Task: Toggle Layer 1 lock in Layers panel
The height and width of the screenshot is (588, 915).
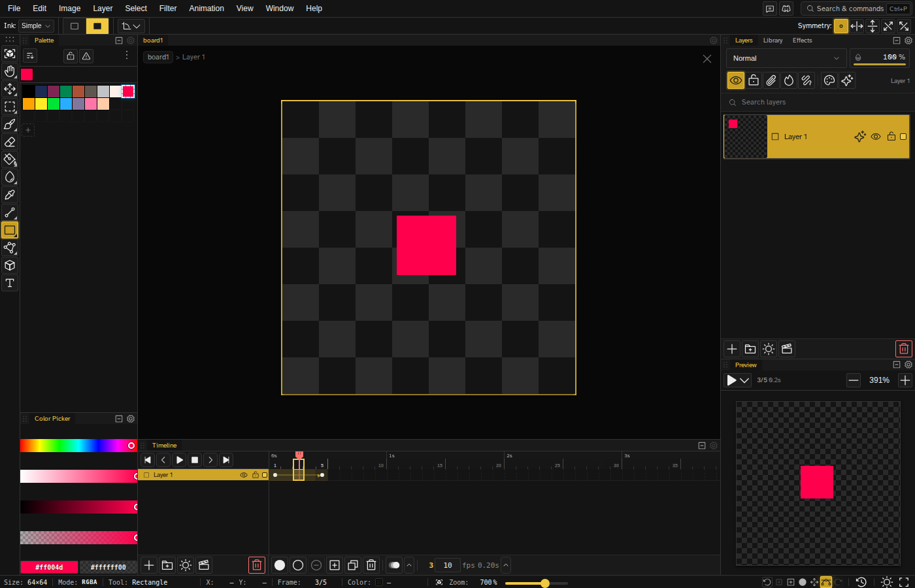Action: pos(891,137)
